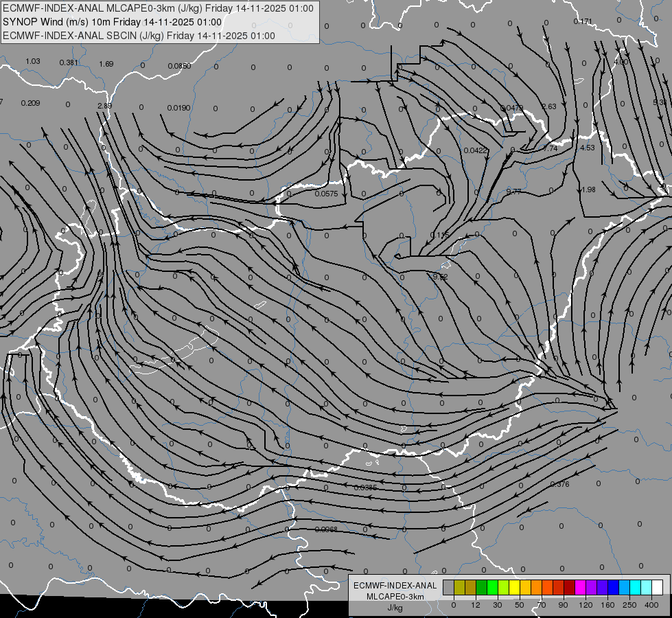Screen dimensions: 672x618
Task: Select the magenta swatch in the color scale
Action: coord(581,587)
